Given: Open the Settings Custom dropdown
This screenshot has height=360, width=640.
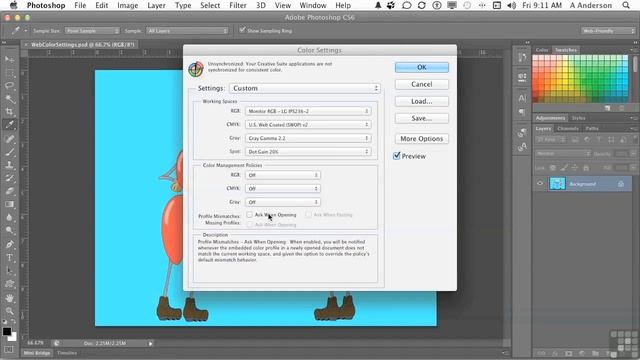Looking at the screenshot, I should point(305,88).
